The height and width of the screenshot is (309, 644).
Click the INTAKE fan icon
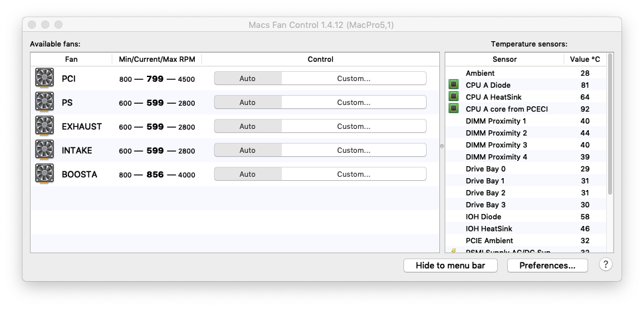(x=45, y=150)
